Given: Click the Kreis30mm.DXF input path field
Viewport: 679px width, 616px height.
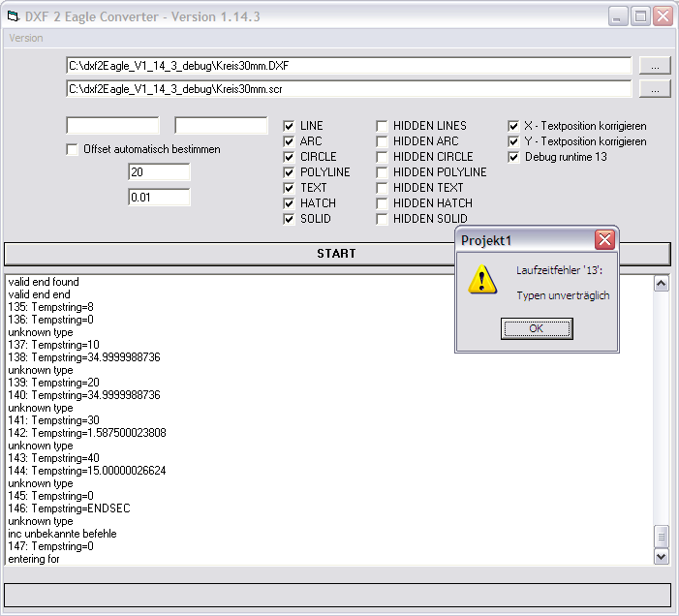Looking at the screenshot, I should 349,66.
